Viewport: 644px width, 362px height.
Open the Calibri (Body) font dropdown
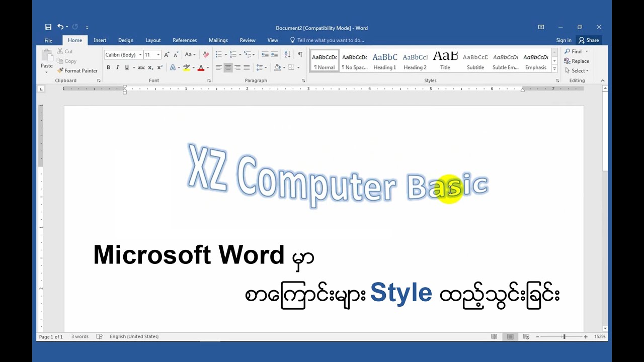(x=140, y=55)
